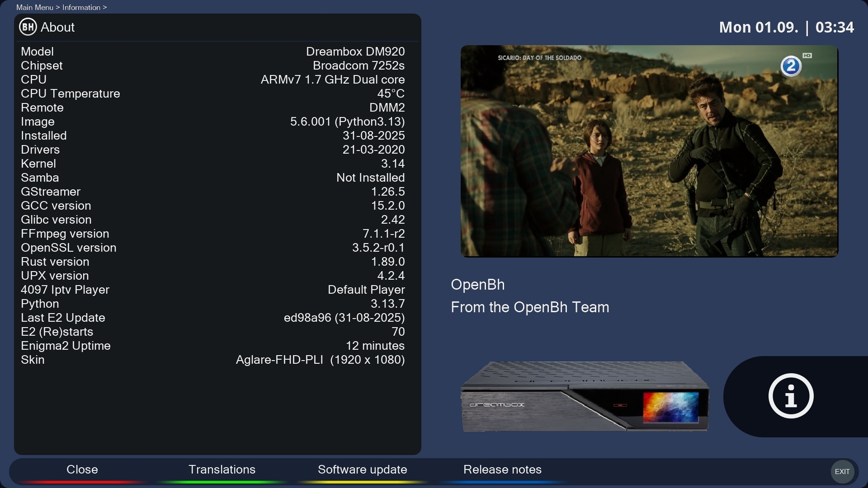The image size is (868, 488).
Task: Select Glibc version 2.42 value
Action: pos(393,220)
